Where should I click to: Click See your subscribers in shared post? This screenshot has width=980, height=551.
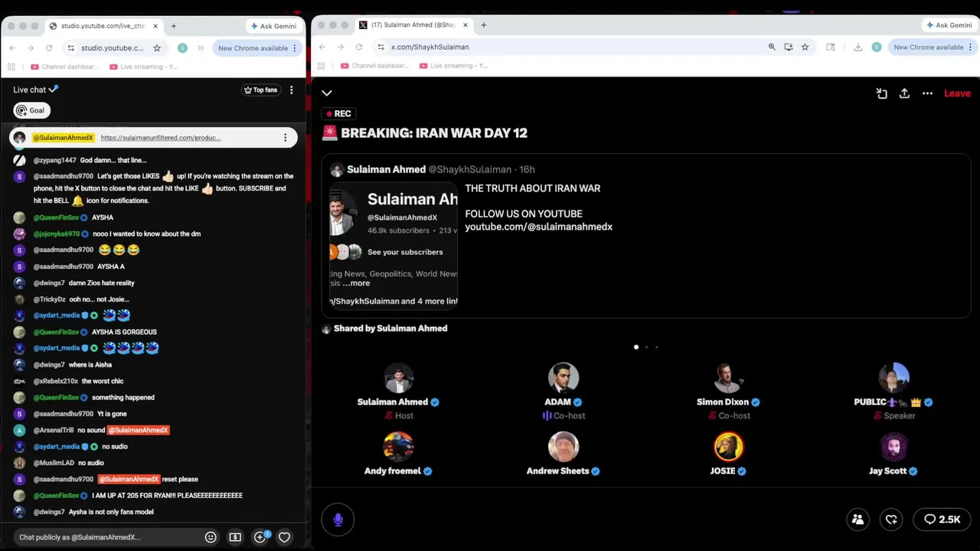click(405, 252)
